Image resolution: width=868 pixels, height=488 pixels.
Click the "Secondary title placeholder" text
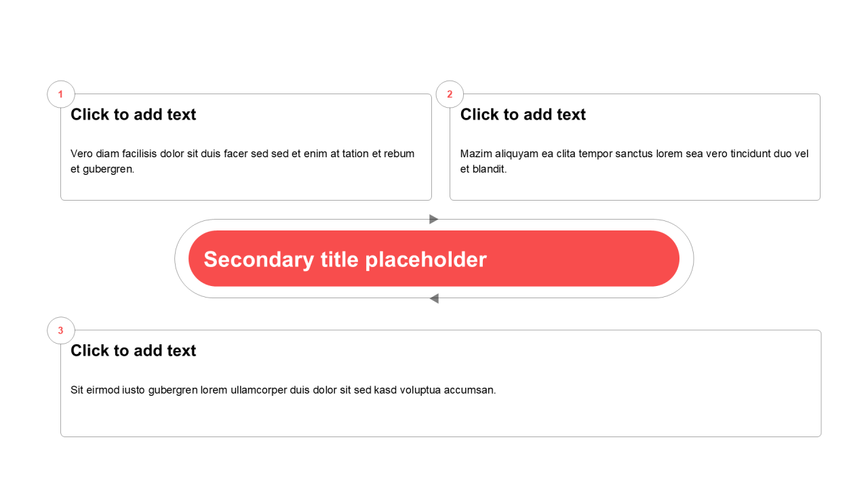(x=345, y=260)
